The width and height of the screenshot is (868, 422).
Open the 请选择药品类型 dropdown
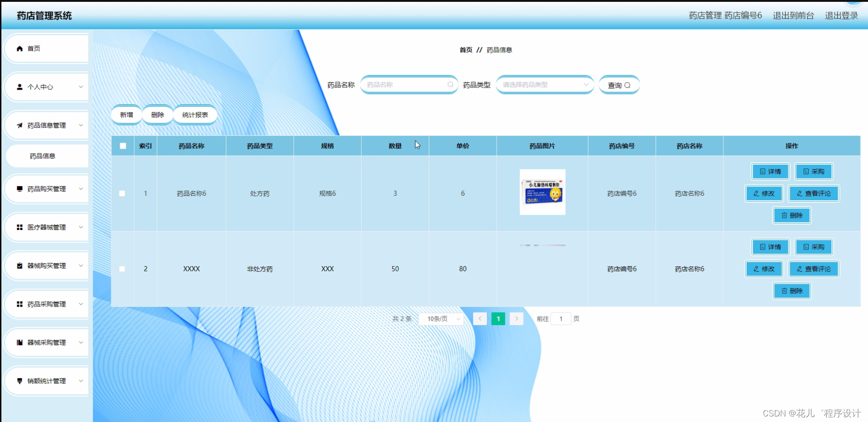click(x=544, y=85)
